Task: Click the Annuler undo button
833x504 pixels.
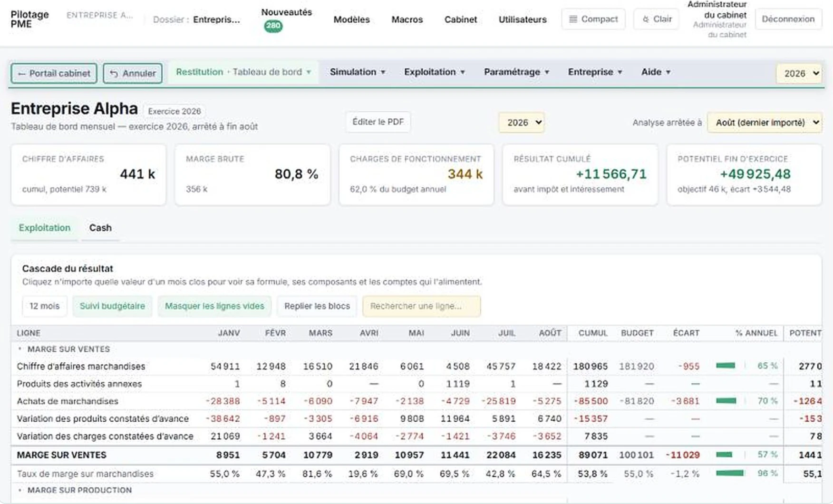Action: coord(133,73)
